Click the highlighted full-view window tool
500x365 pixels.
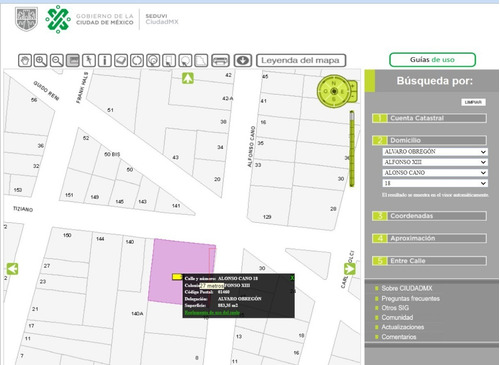point(73,61)
